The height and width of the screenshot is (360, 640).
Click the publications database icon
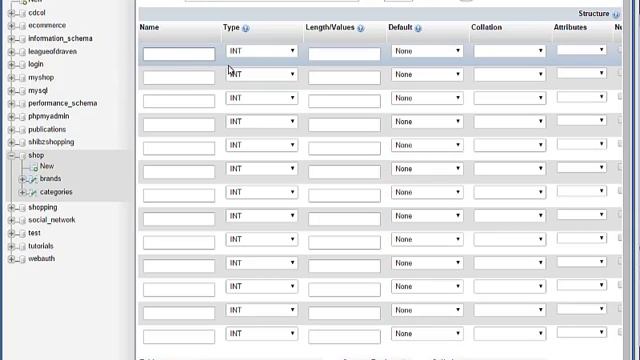tap(23, 130)
